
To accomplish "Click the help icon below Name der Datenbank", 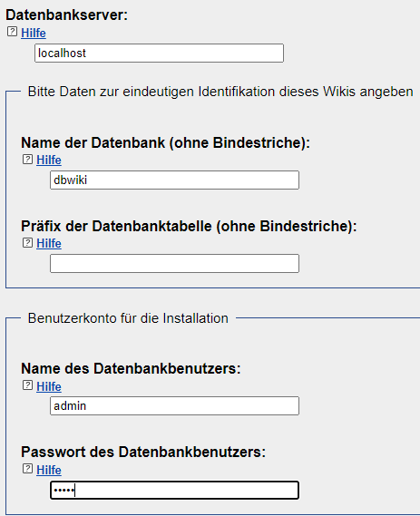I will click(27, 160).
